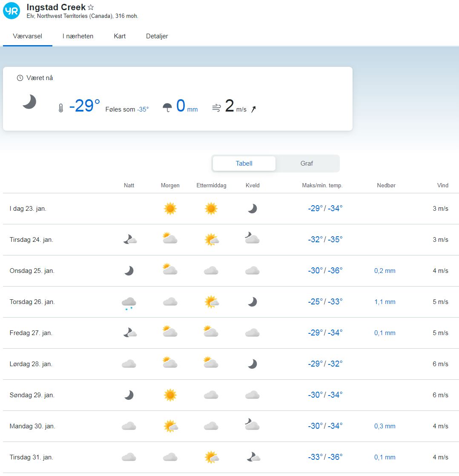This screenshot has height=476, width=459.
Task: Open the Værvarsel tab
Action: coord(28,36)
